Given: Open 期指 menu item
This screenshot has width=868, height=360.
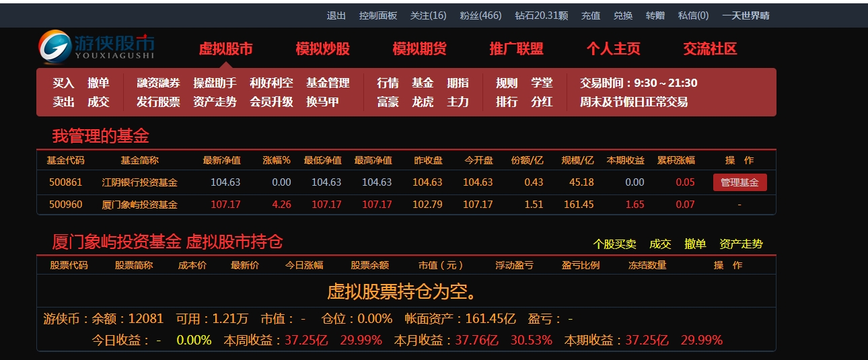Looking at the screenshot, I should 458,83.
